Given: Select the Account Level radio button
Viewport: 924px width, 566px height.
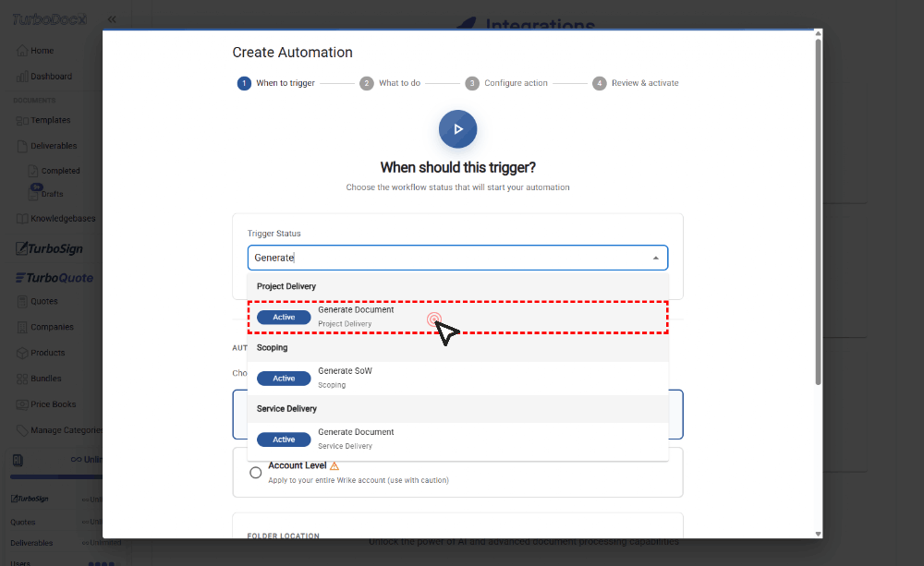Looking at the screenshot, I should pos(256,473).
